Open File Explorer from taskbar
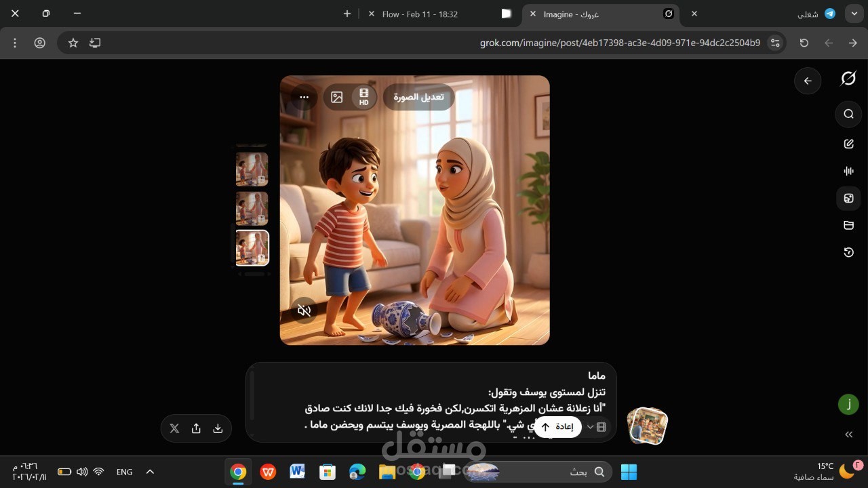868x488 pixels. [x=387, y=472]
